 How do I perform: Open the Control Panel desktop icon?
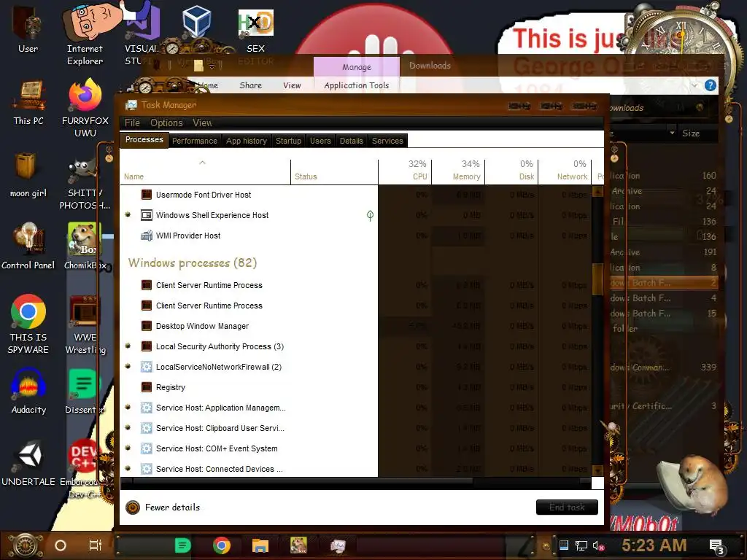pyautogui.click(x=28, y=246)
